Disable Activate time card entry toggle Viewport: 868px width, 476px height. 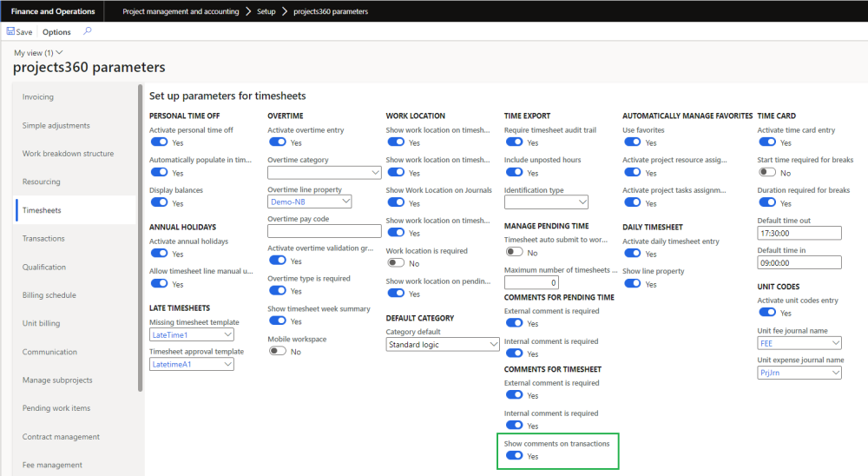766,142
